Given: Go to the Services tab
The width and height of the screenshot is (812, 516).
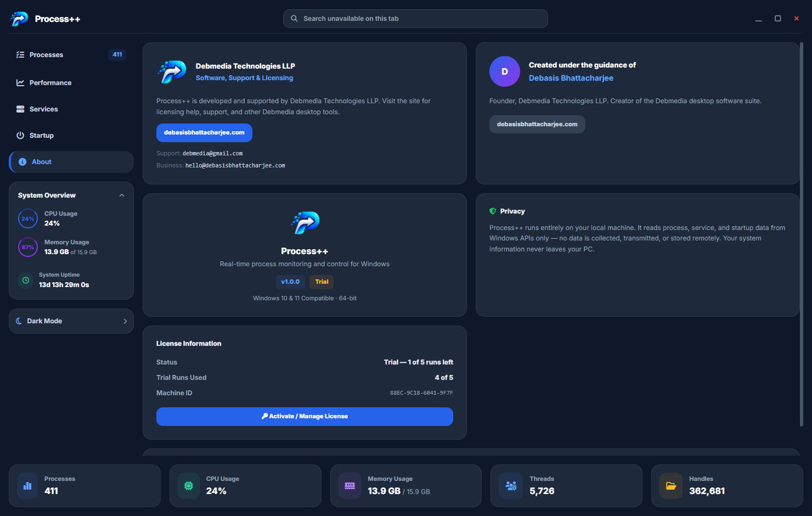Looking at the screenshot, I should click(71, 109).
